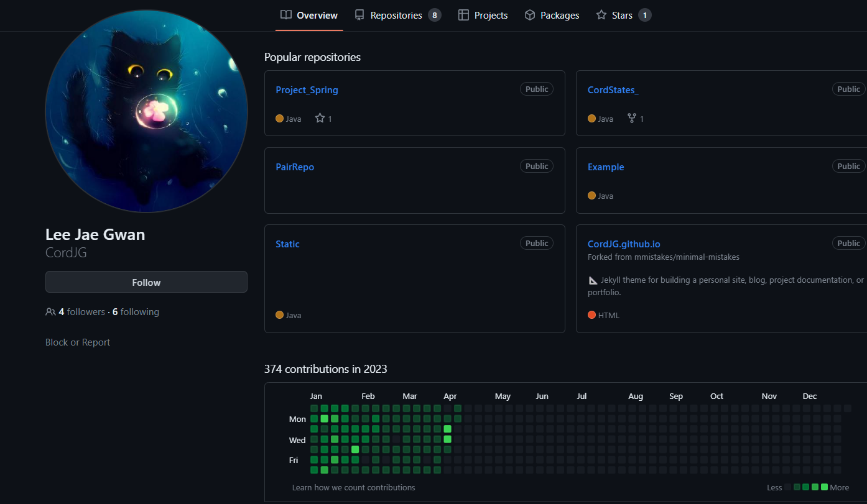Switch to the Repositories tab
867x504 pixels.
click(397, 16)
